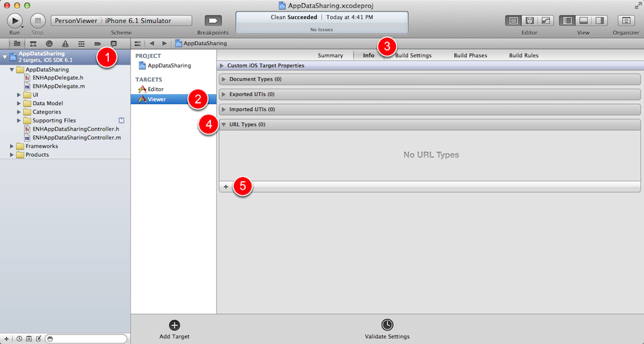Expand the Supporting Files folder
Viewport: 644px width, 344px height.
[x=19, y=121]
